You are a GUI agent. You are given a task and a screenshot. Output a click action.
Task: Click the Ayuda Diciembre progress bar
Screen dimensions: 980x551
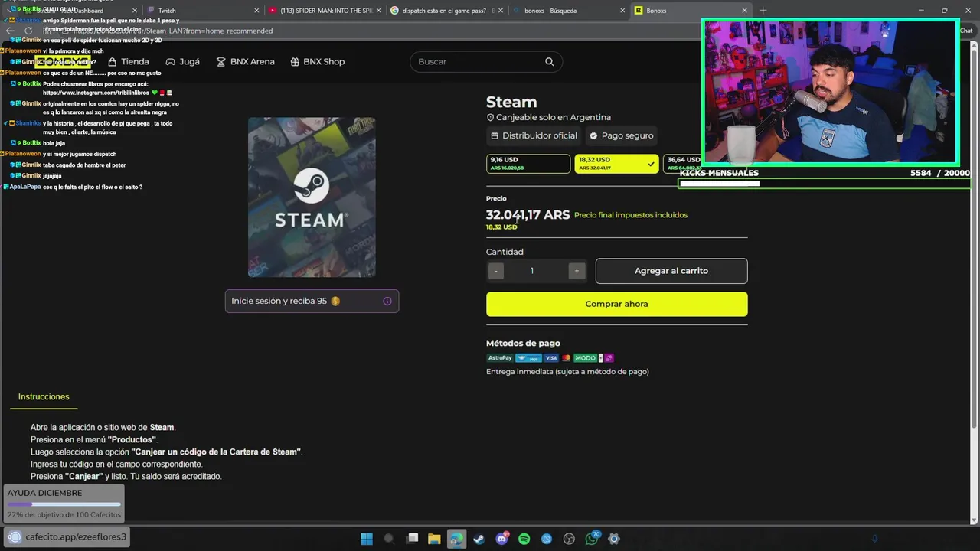pyautogui.click(x=64, y=504)
